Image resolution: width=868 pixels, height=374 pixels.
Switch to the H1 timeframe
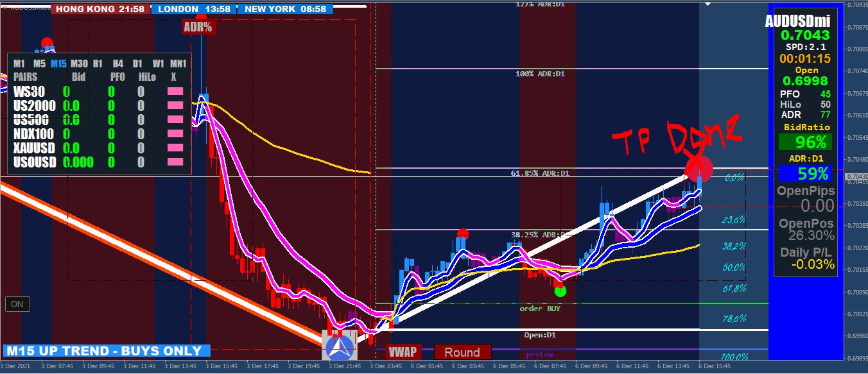click(98, 64)
